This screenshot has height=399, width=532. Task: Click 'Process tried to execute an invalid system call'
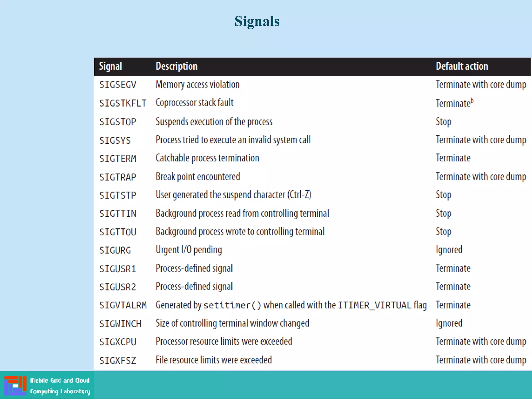[233, 140]
